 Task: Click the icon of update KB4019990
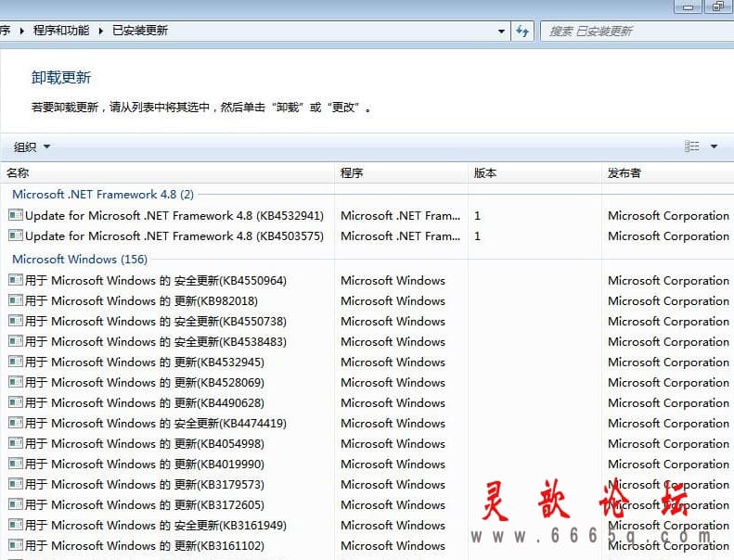(x=16, y=464)
